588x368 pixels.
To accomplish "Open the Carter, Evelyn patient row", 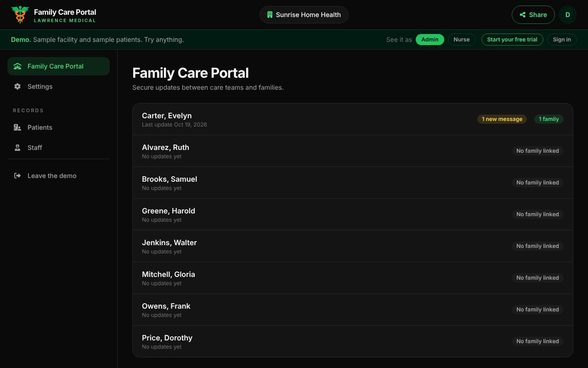I will coord(353,119).
